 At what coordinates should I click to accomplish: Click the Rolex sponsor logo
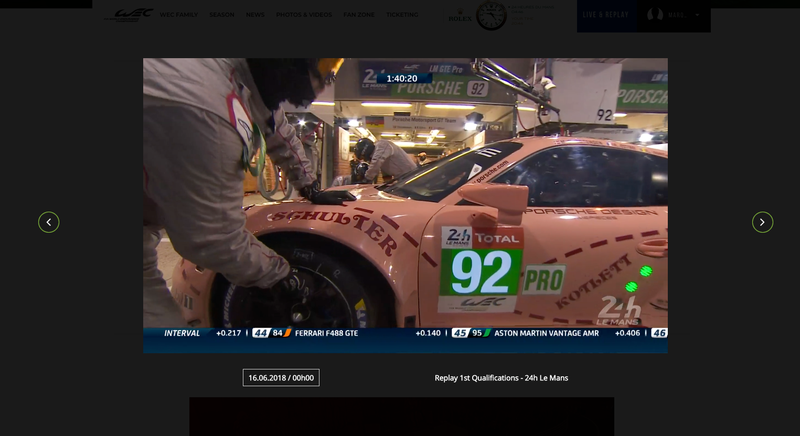pos(460,16)
